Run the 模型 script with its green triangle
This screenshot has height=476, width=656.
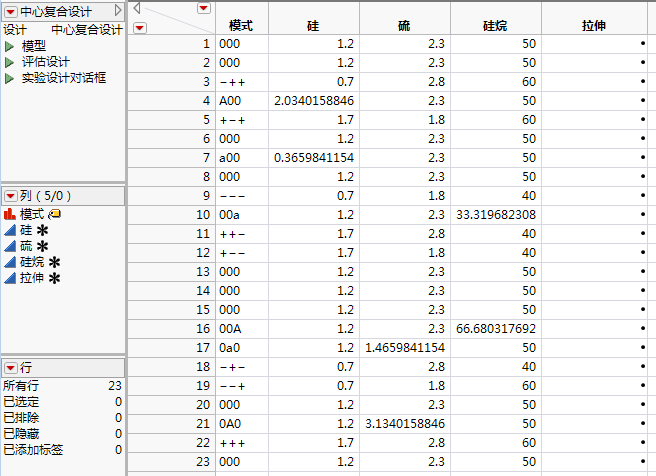[x=9, y=46]
